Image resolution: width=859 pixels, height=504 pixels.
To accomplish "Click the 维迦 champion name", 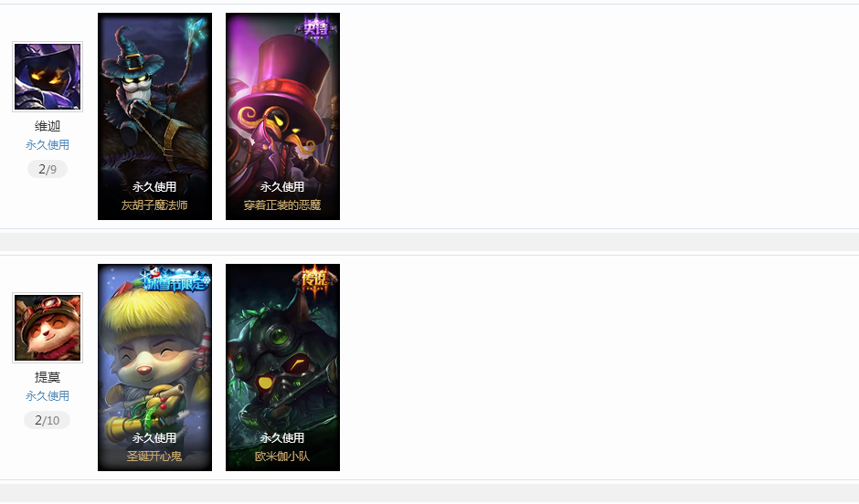I will point(48,126).
